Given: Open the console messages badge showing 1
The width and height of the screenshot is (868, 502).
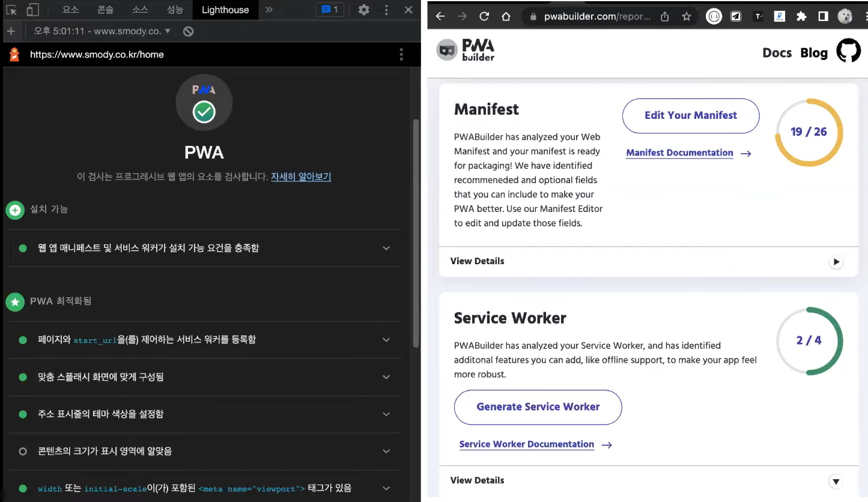Looking at the screenshot, I should pos(330,10).
